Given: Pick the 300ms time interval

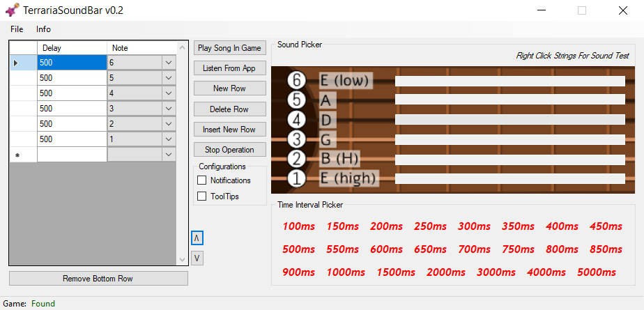Looking at the screenshot, I should (x=474, y=226).
